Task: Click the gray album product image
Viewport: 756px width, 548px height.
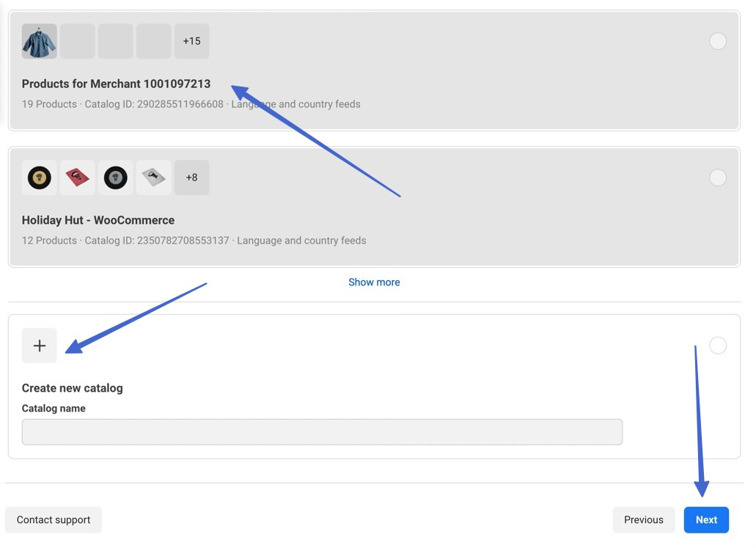Action: [154, 178]
